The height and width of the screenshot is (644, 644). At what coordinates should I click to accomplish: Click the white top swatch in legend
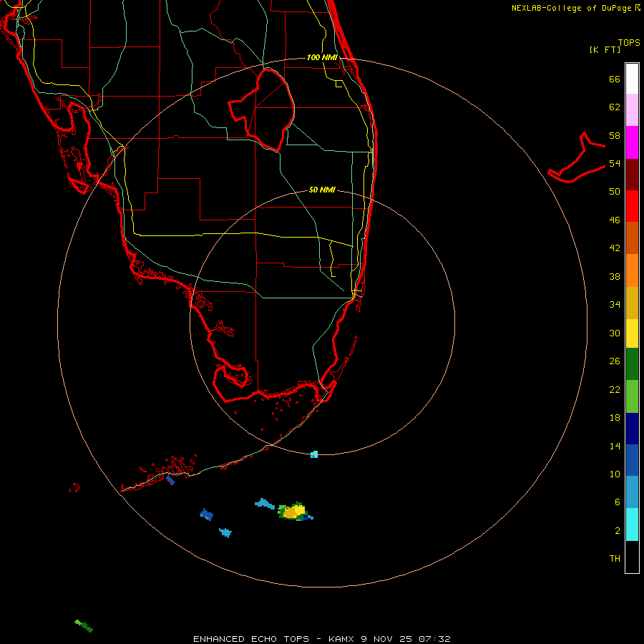point(632,79)
